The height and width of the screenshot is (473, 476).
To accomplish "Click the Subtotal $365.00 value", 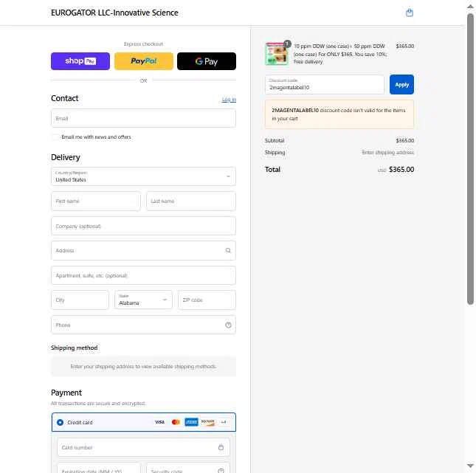I will click(x=404, y=140).
